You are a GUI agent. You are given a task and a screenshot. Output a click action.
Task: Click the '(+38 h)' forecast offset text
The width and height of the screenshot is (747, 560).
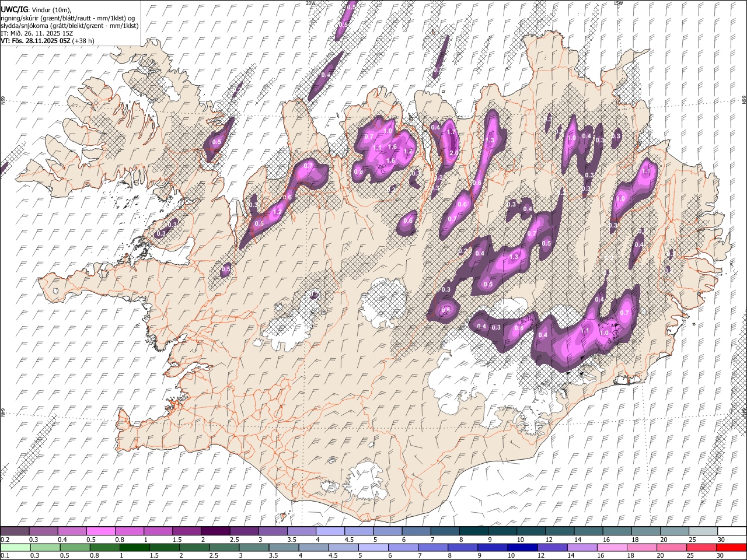(83, 41)
